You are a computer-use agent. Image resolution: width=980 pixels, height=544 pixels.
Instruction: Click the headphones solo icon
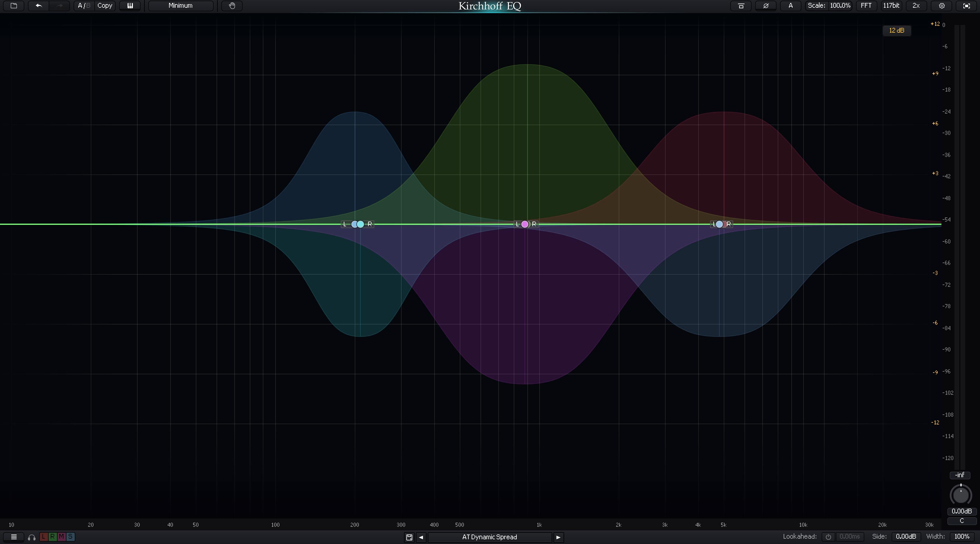coord(31,537)
